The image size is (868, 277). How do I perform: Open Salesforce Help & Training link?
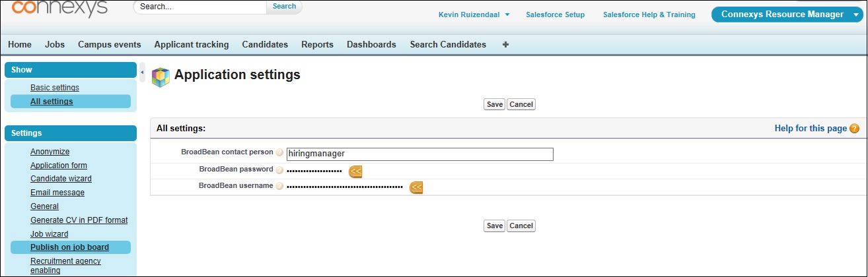pos(649,15)
